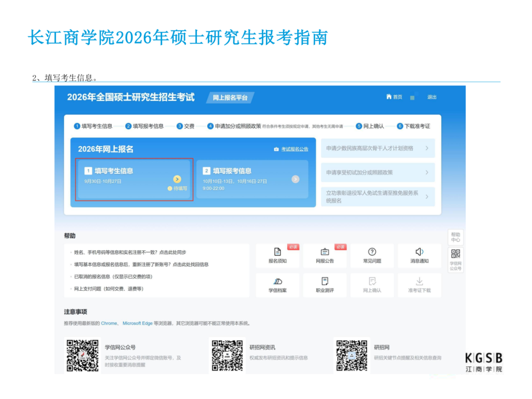The image size is (532, 399).
Task: Open the 考试报名公告 link
Action: (295, 149)
